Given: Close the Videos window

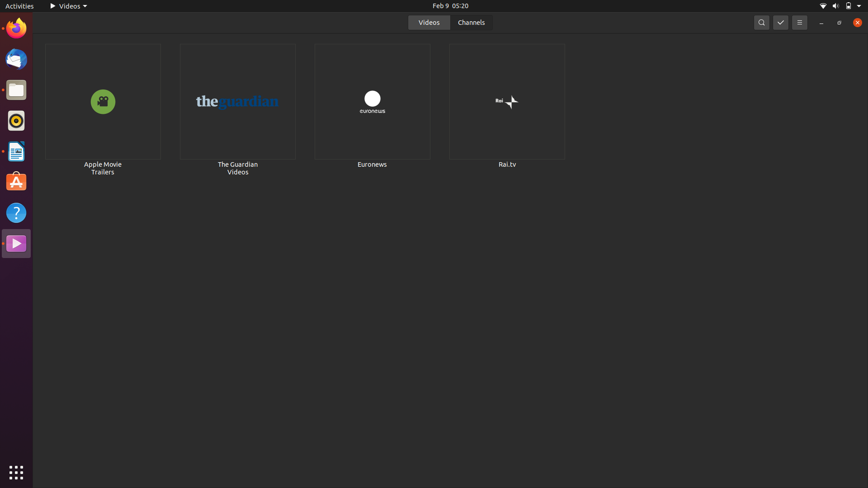Looking at the screenshot, I should (857, 23).
